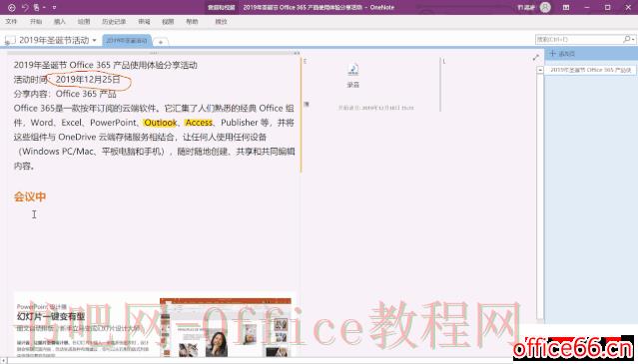
Task: Open the 文件 menu
Action: [11, 22]
